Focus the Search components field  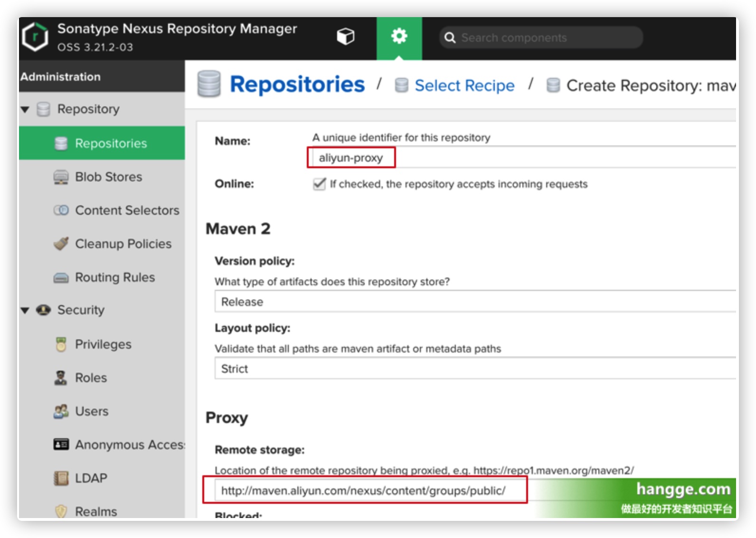[x=541, y=38]
